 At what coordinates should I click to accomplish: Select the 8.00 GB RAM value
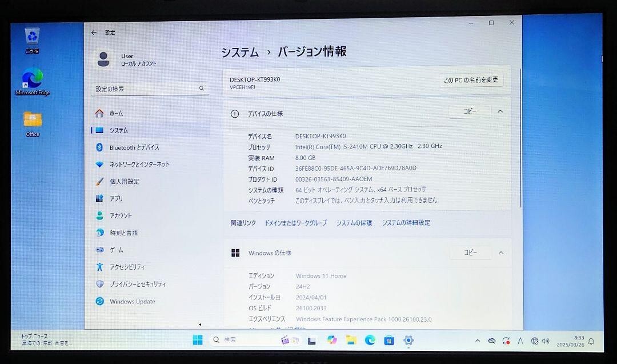tap(305, 158)
